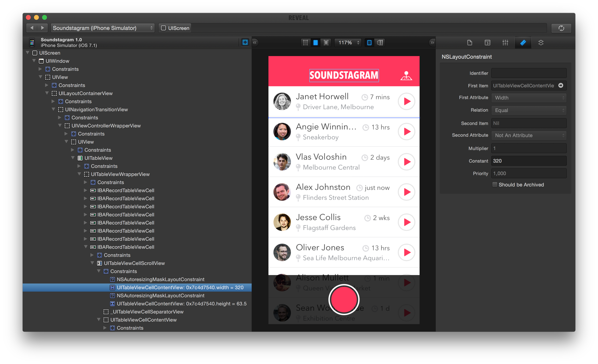Click the location pin icon in Soundstagram header
Image resolution: width=598 pixels, height=364 pixels.
point(406,75)
